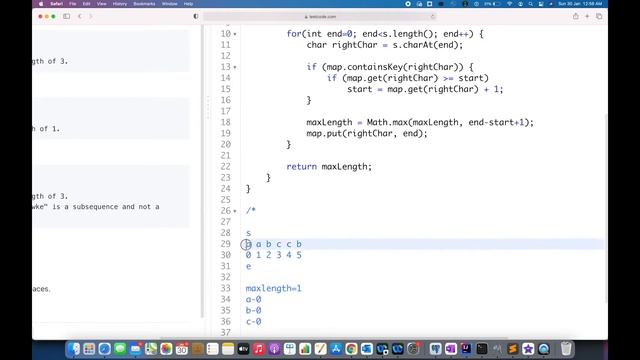Open Music from the Dock
The width and height of the screenshot is (640, 360).
coord(259,349)
